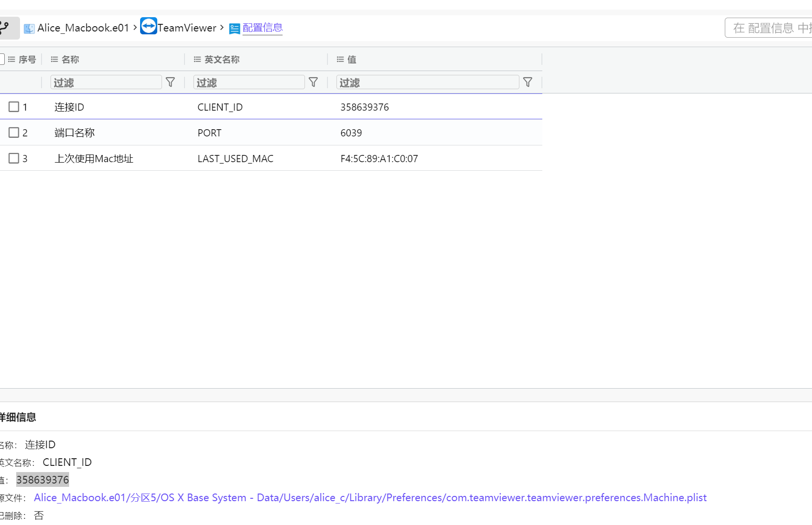Screen dimensions: 812x525
Task: Open the column menu on the 名称 header
Action: (54, 59)
